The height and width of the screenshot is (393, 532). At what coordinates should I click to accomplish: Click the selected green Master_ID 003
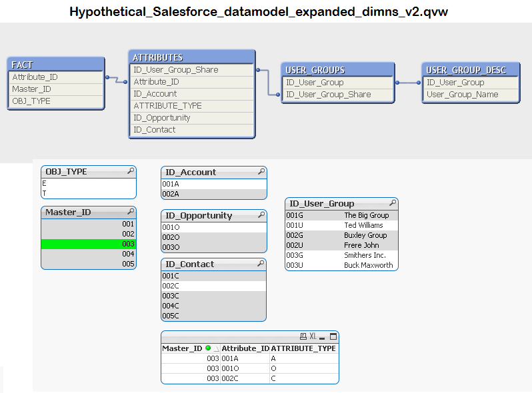point(89,244)
